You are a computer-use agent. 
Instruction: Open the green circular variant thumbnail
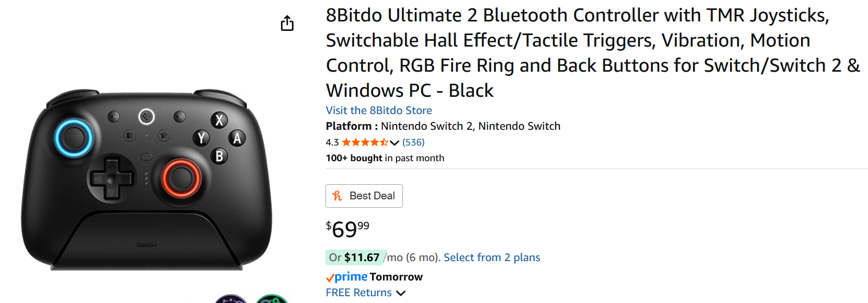point(272,299)
